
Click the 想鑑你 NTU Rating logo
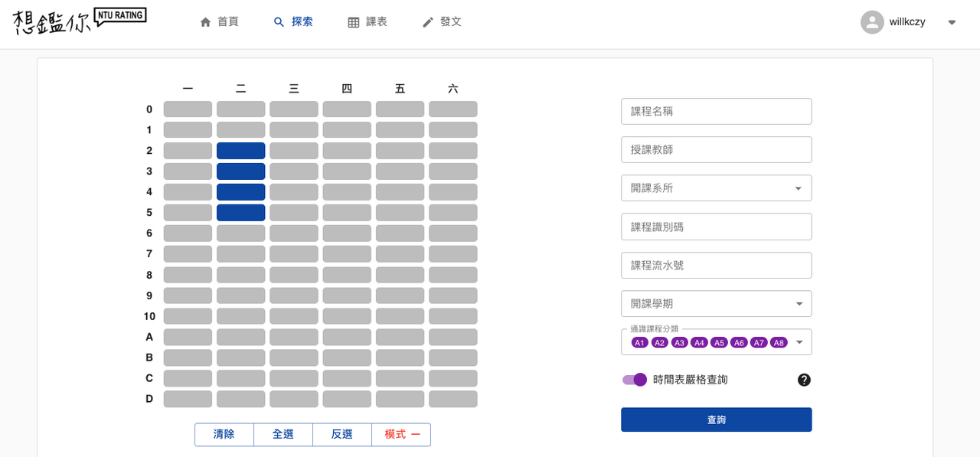click(80, 21)
